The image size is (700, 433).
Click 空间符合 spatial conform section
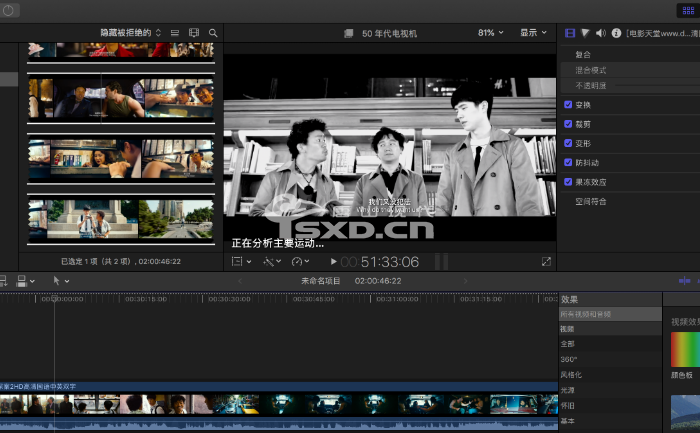pyautogui.click(x=591, y=201)
